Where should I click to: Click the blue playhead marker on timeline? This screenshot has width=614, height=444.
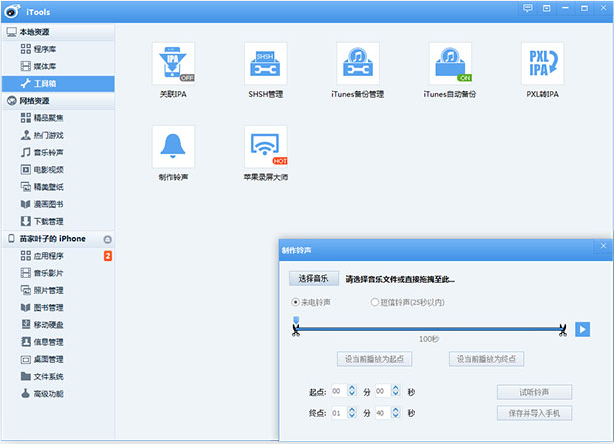[296, 320]
